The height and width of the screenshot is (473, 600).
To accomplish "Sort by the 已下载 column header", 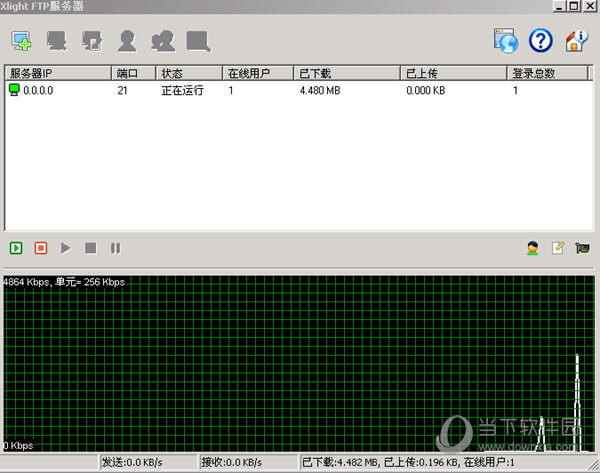I will pyautogui.click(x=347, y=73).
